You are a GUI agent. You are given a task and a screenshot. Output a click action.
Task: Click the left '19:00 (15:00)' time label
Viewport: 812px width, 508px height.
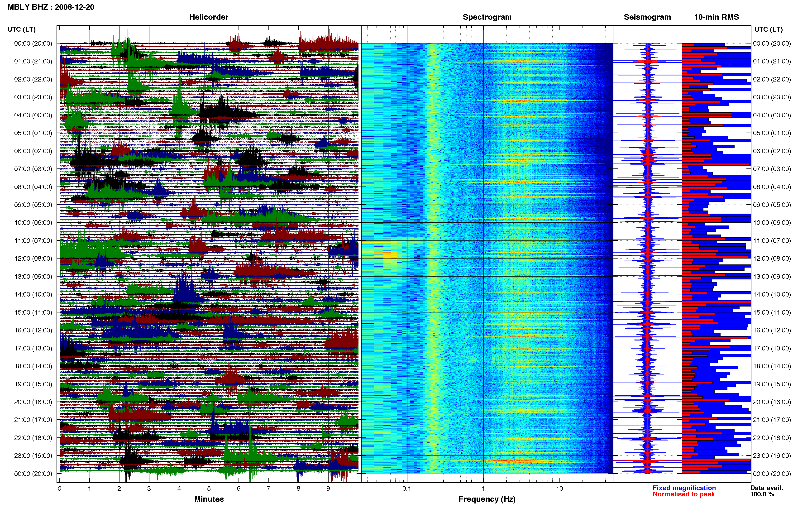tap(33, 384)
